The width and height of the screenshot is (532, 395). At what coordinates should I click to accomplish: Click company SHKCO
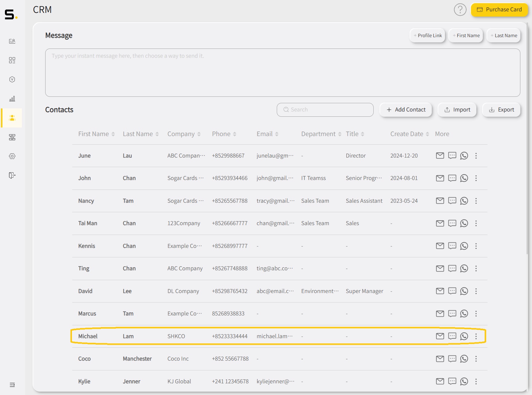(x=176, y=336)
